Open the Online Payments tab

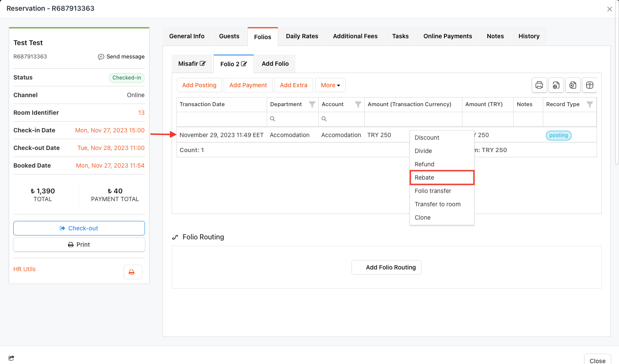tap(447, 36)
